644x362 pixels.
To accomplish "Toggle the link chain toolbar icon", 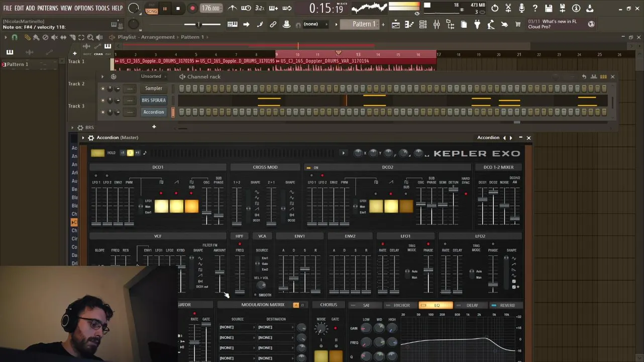I will tap(273, 24).
